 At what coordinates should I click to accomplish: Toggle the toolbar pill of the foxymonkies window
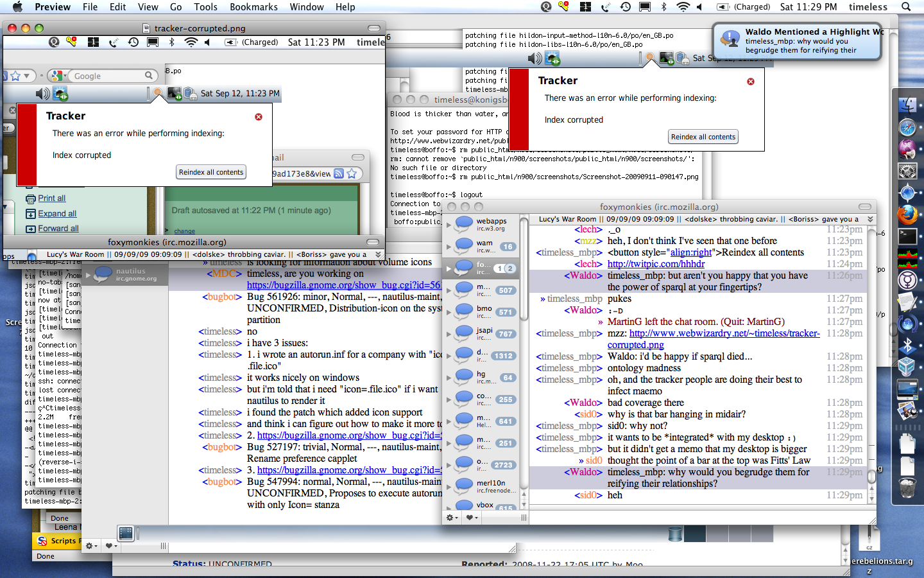pyautogui.click(x=865, y=207)
